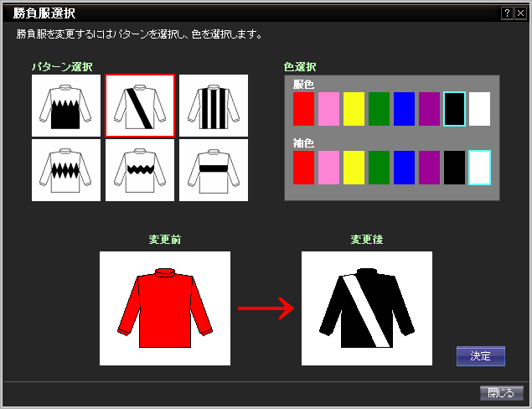Screen dimensions: 532x409
Task: Select the single horizontal band pattern
Action: pos(214,170)
